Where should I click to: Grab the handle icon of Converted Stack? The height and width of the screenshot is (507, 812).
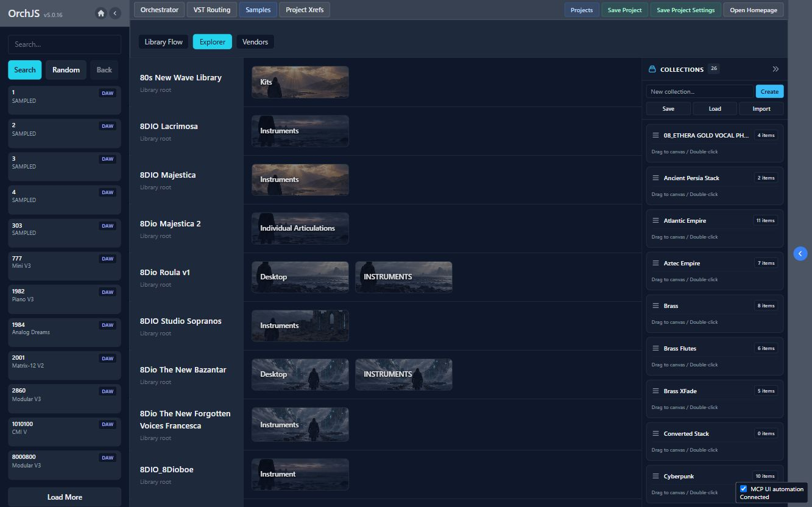[655, 433]
